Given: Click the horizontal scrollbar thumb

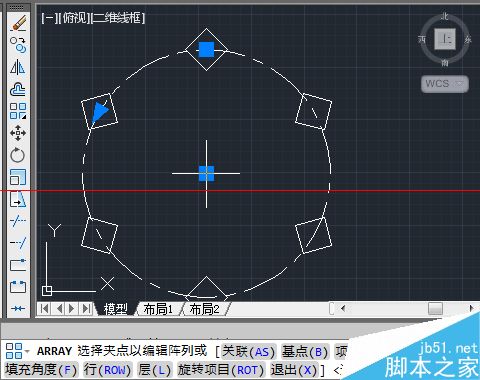Looking at the screenshot, I should coord(435,309).
